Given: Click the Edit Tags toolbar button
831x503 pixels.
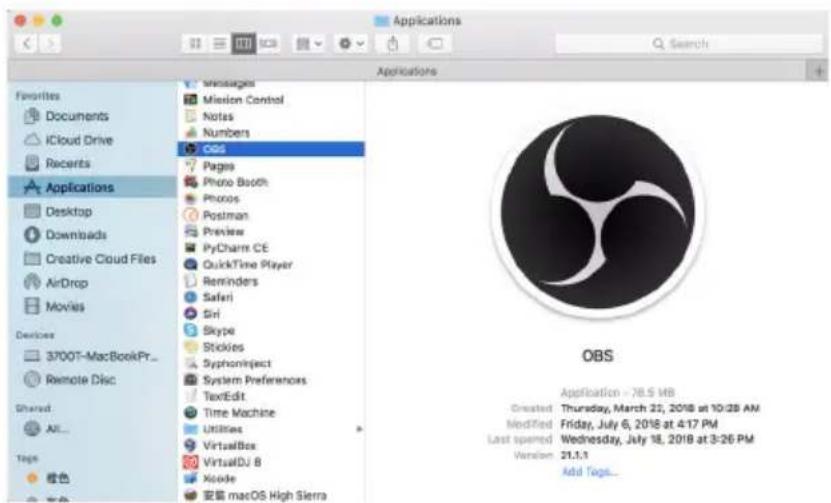Looking at the screenshot, I should tap(435, 43).
